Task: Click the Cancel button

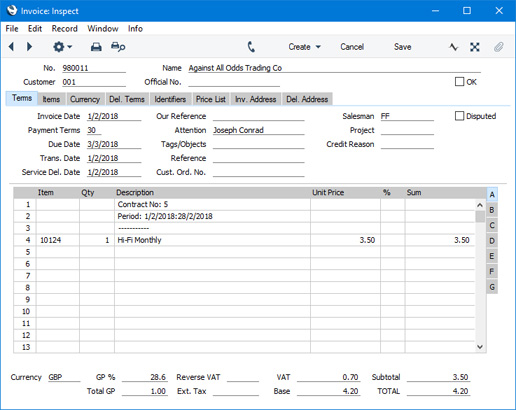Action: coord(352,47)
